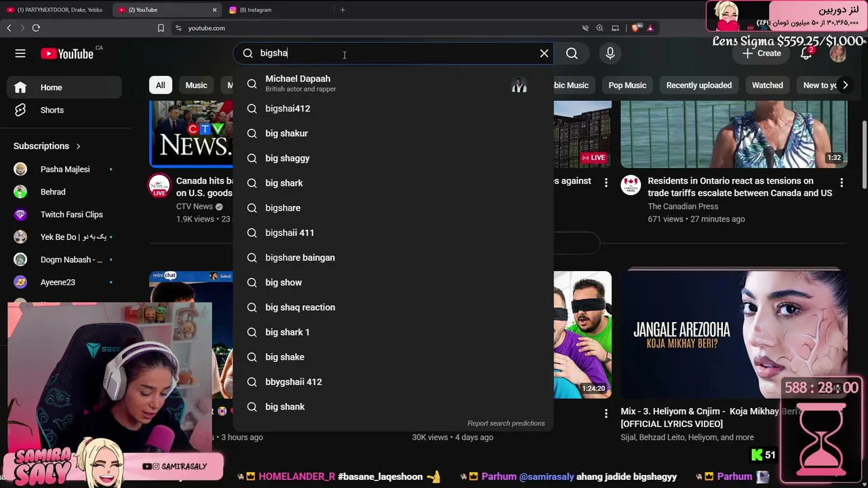Viewport: 868px width, 488px height.
Task: Open Yek Be Do subscription channel
Action: coord(64,237)
